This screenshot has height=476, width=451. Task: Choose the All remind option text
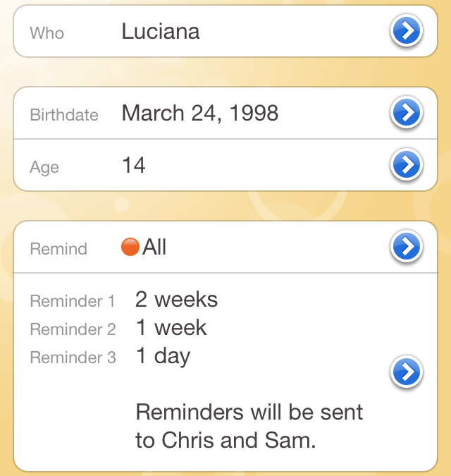154,247
